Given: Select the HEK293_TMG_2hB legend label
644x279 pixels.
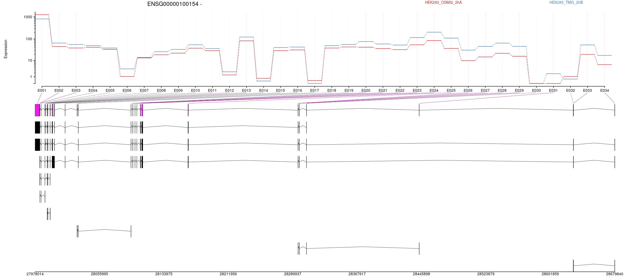Looking at the screenshot, I should point(566,2).
